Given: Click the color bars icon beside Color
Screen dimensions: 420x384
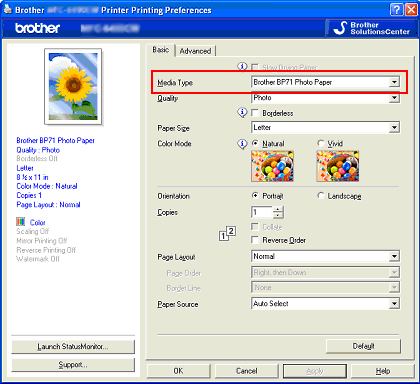Looking at the screenshot, I should pyautogui.click(x=20, y=222).
